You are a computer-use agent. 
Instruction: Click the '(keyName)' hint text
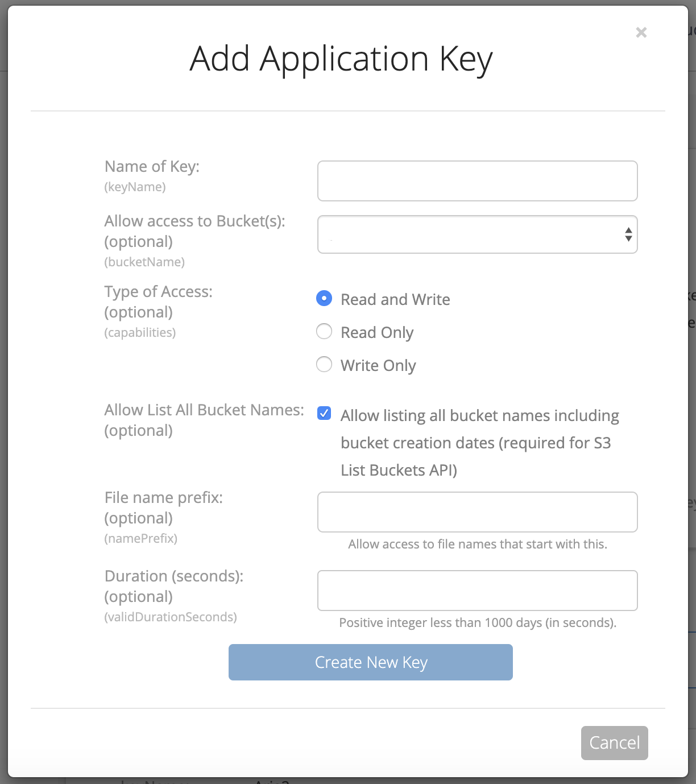point(135,187)
